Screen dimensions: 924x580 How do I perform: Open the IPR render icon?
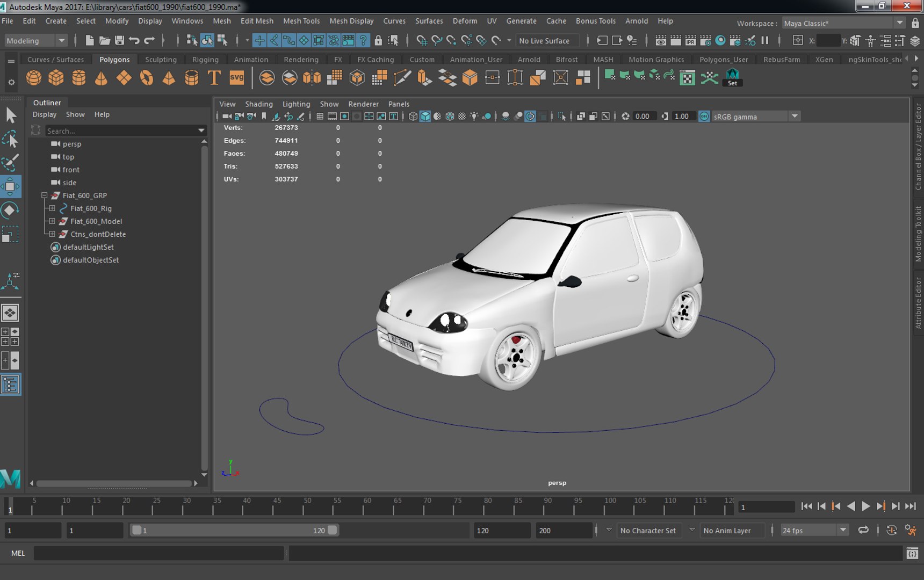pos(691,40)
